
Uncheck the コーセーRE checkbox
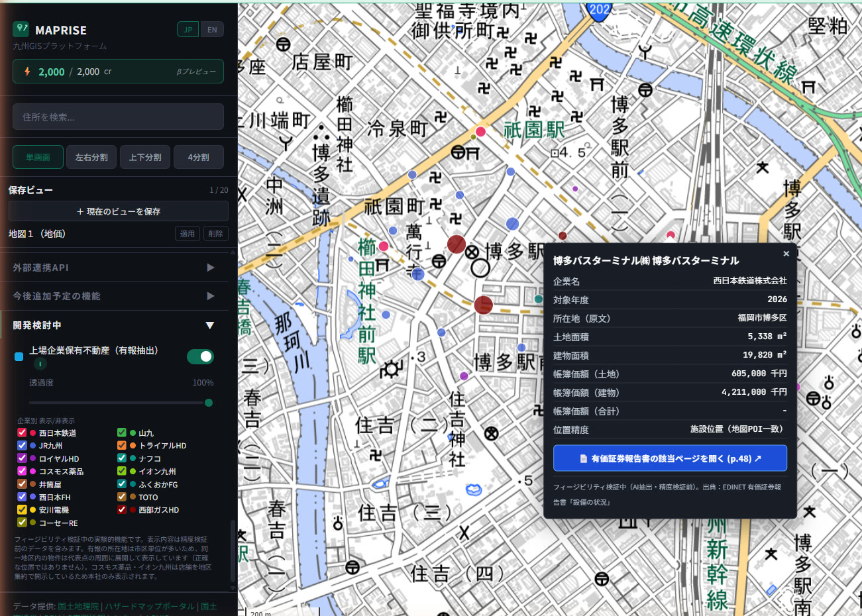22,523
